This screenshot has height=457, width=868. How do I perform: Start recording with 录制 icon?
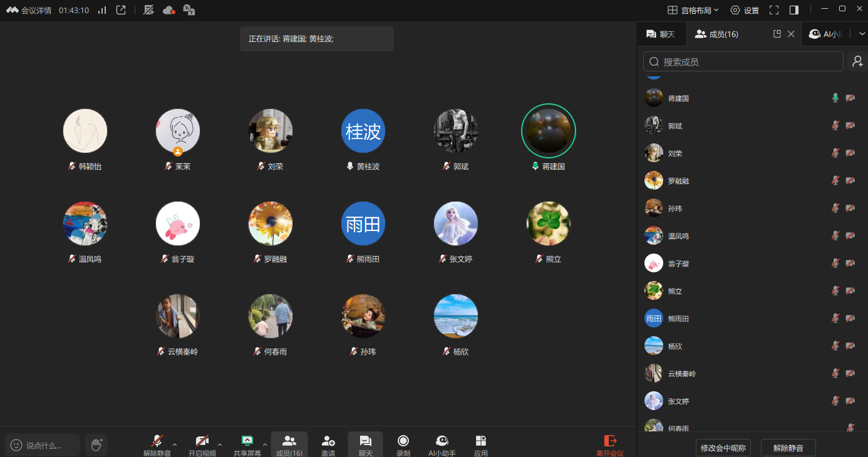(x=403, y=444)
